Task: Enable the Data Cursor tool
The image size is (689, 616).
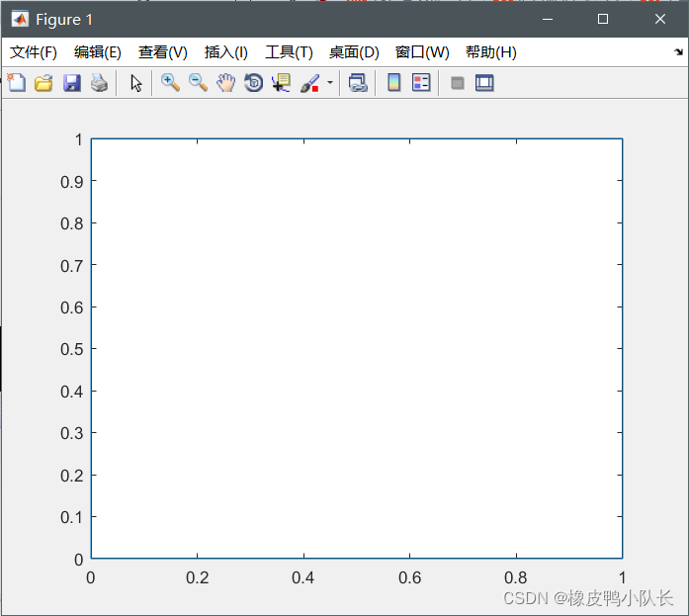Action: [x=281, y=83]
